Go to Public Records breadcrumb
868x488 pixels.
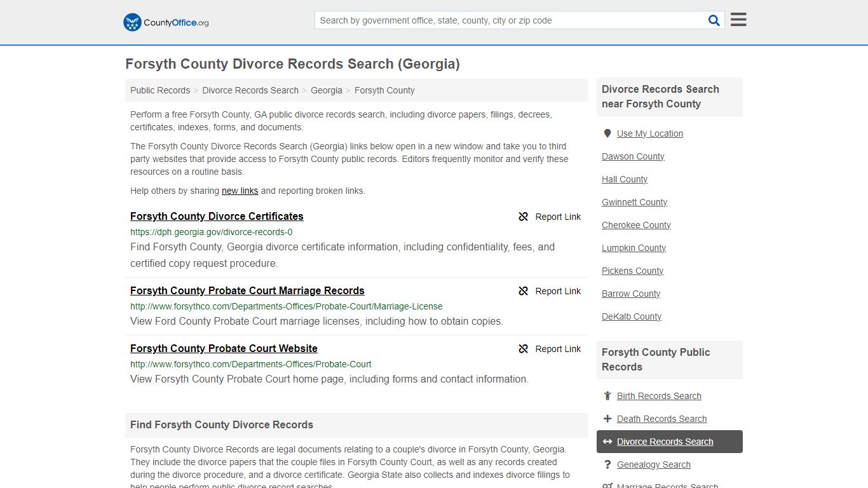tap(160, 90)
